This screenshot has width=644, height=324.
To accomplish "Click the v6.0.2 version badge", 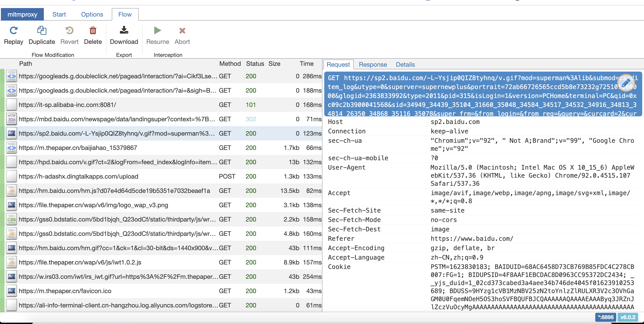I will pos(628,317).
